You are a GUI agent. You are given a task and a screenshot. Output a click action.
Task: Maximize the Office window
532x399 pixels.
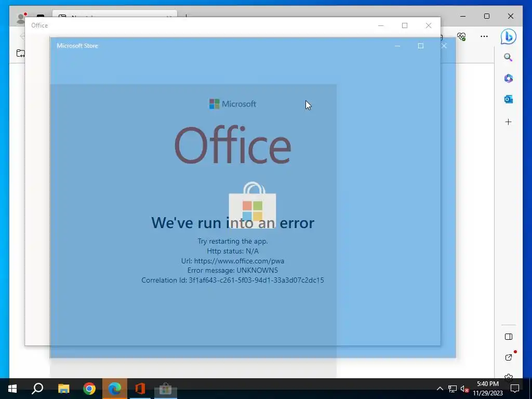tap(405, 25)
